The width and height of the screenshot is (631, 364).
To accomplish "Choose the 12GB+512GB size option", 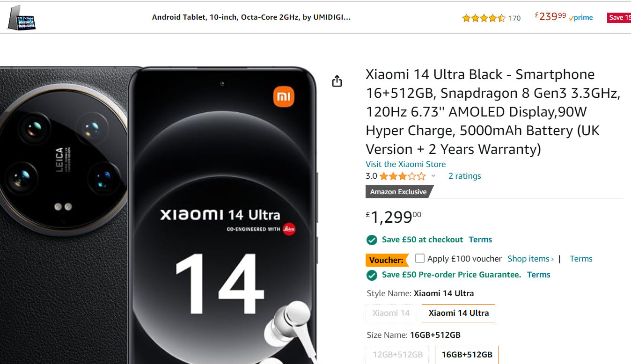I will pyautogui.click(x=397, y=355).
